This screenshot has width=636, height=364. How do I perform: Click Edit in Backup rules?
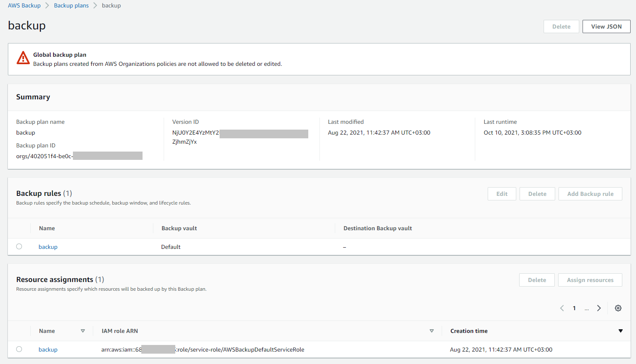coord(502,194)
